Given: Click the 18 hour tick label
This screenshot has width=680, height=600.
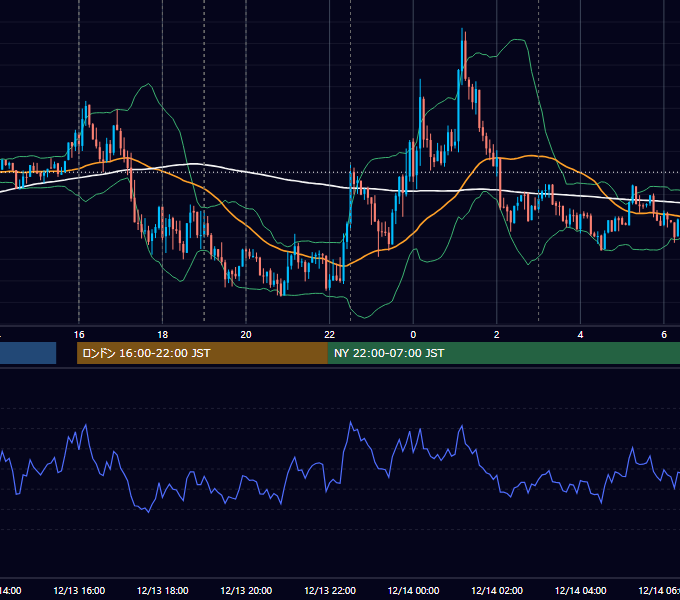Looking at the screenshot, I should tap(162, 335).
